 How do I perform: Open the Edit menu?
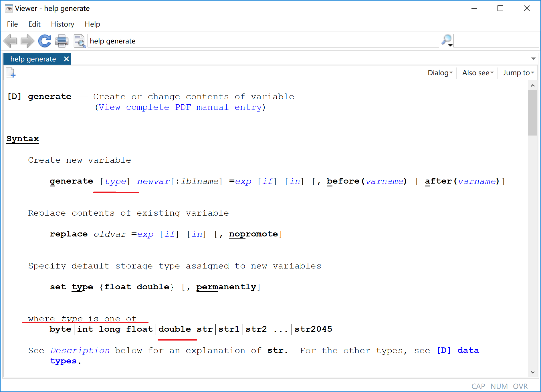point(34,24)
